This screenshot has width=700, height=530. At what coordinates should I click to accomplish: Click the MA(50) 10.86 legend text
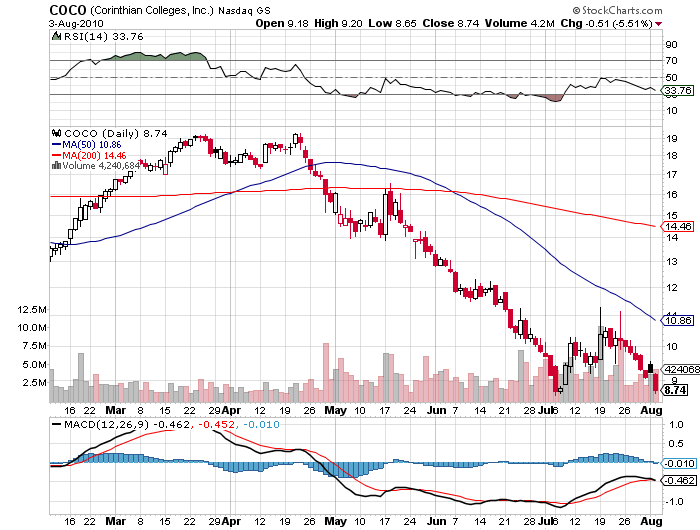tap(92, 145)
